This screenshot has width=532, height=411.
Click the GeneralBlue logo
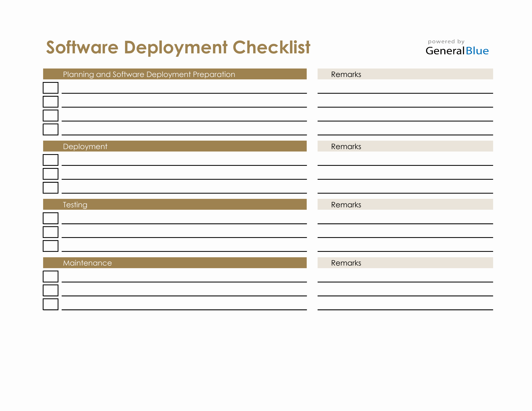coord(458,51)
